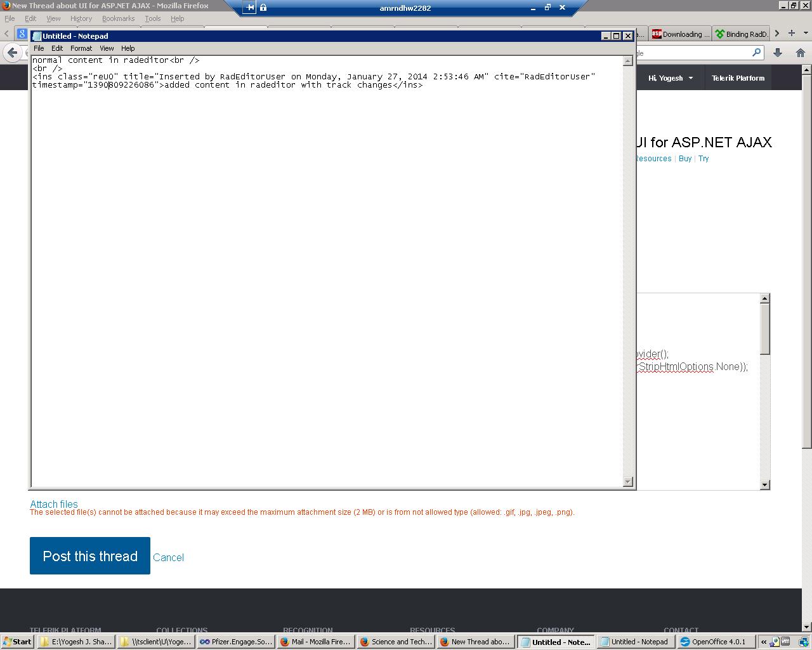Click the Post this thread button
Screen dimensions: 812x650
[x=90, y=555]
